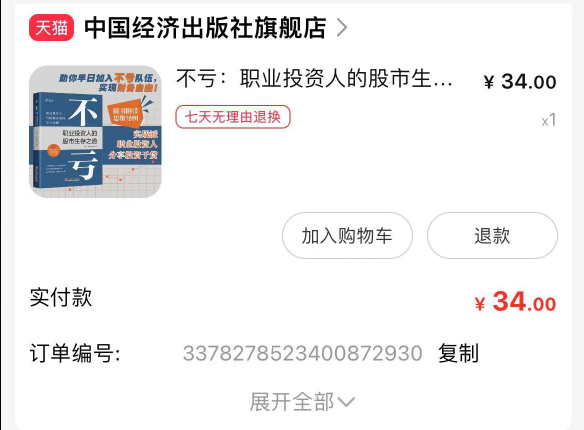This screenshot has height=430, width=584.
Task: Tap the 订单编号 label
Action: tap(75, 353)
